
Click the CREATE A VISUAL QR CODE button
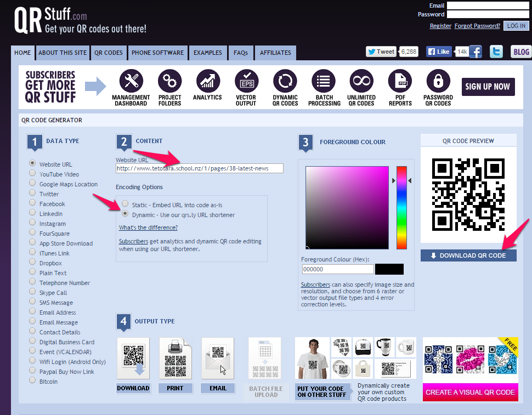(470, 393)
